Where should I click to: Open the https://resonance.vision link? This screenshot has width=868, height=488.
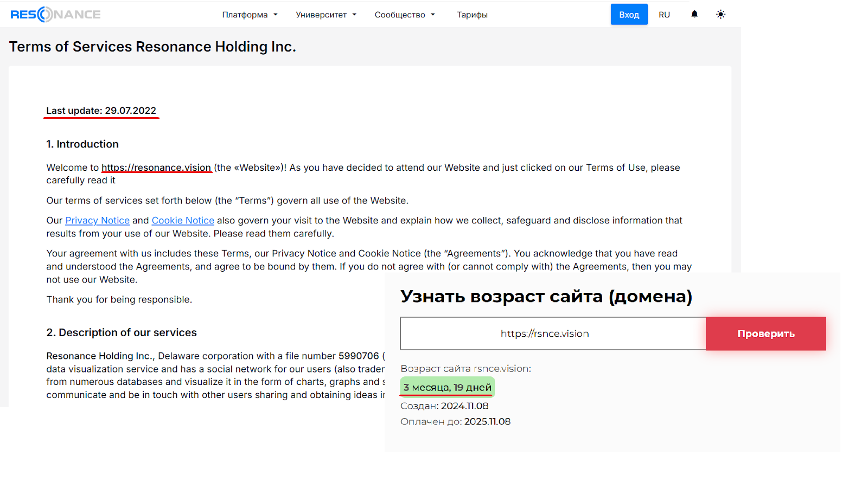pos(156,168)
